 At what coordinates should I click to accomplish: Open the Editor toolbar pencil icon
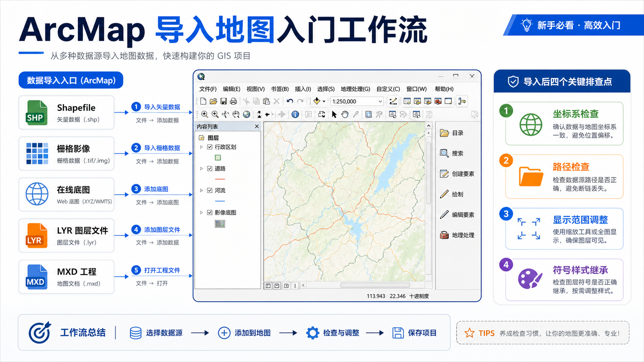(x=393, y=101)
